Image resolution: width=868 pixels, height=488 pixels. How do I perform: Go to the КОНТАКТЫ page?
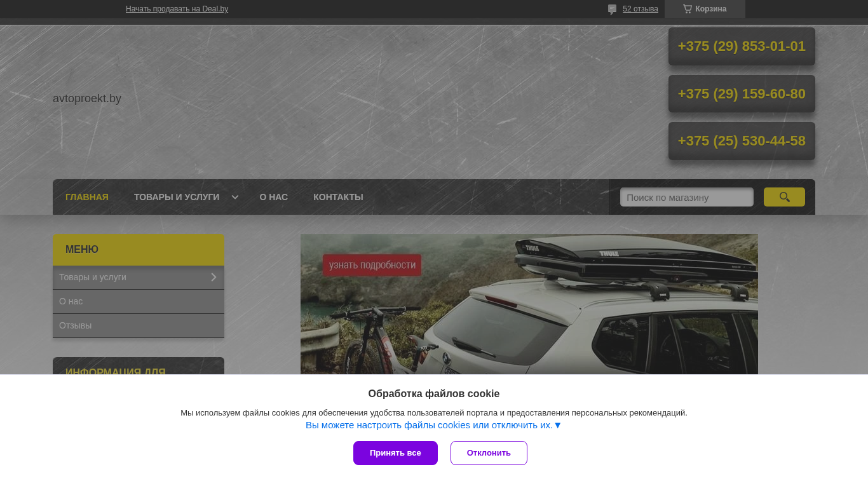coord(338,197)
